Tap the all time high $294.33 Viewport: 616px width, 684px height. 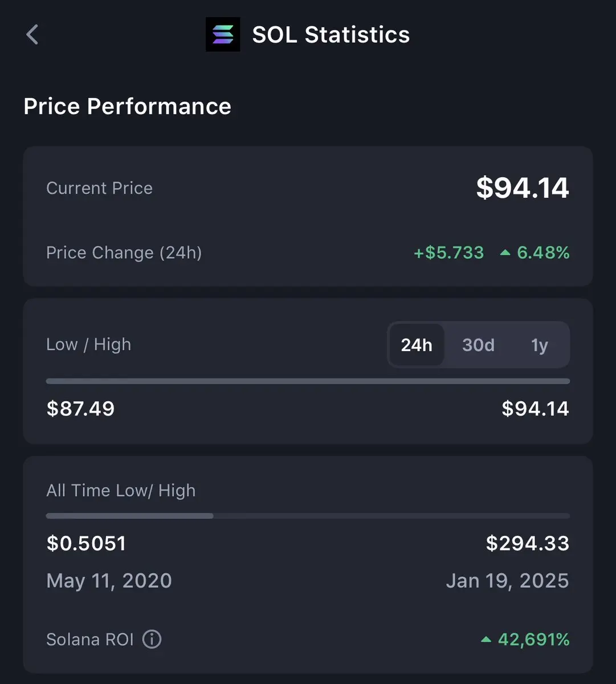point(527,543)
